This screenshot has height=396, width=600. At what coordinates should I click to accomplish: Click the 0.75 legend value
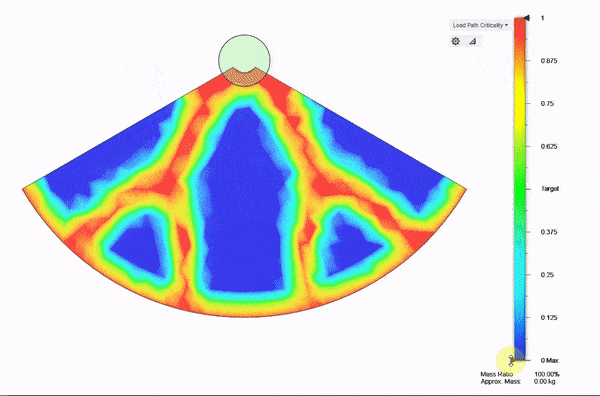pyautogui.click(x=547, y=103)
